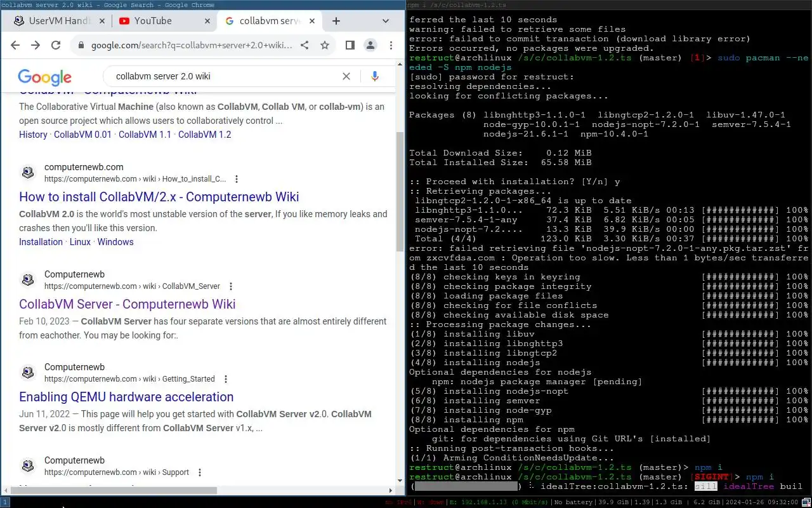The height and width of the screenshot is (508, 812).
Task: Click '(8/8) installing npm' terminal line
Action: (x=466, y=420)
